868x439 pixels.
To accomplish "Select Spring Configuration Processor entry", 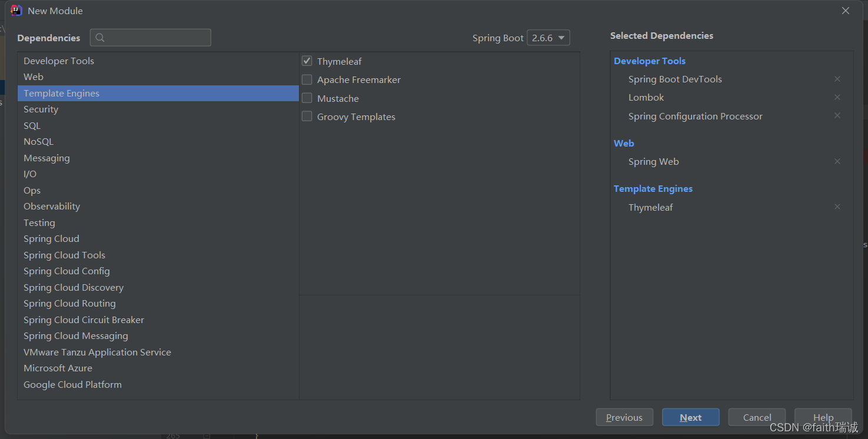I will [696, 117].
